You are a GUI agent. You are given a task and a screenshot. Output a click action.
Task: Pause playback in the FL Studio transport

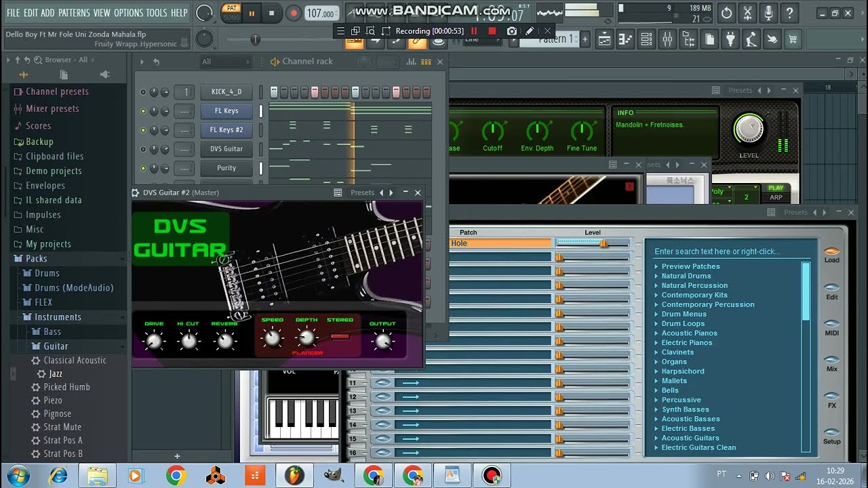click(x=252, y=13)
